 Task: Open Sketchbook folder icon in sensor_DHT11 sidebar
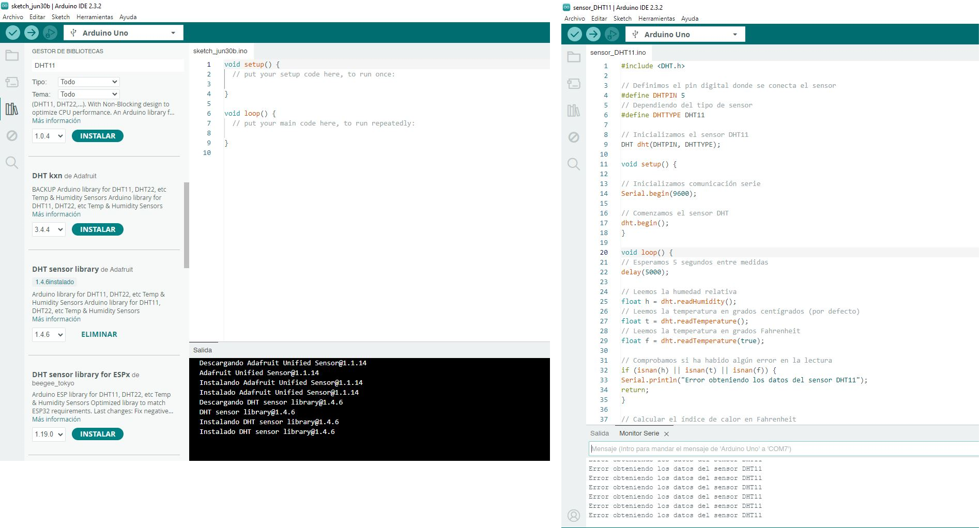pos(574,57)
